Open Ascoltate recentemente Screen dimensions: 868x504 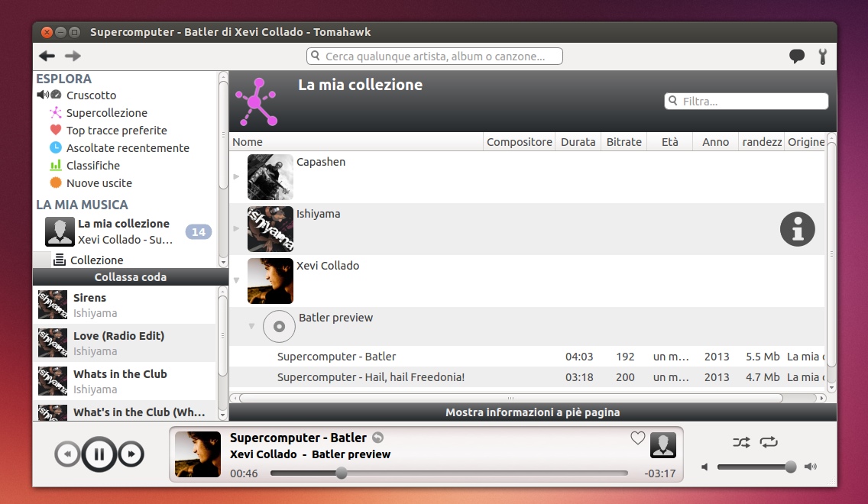point(128,148)
